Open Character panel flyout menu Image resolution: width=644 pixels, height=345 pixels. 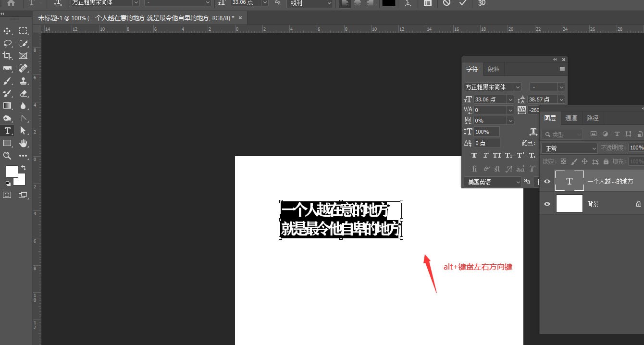pos(562,69)
